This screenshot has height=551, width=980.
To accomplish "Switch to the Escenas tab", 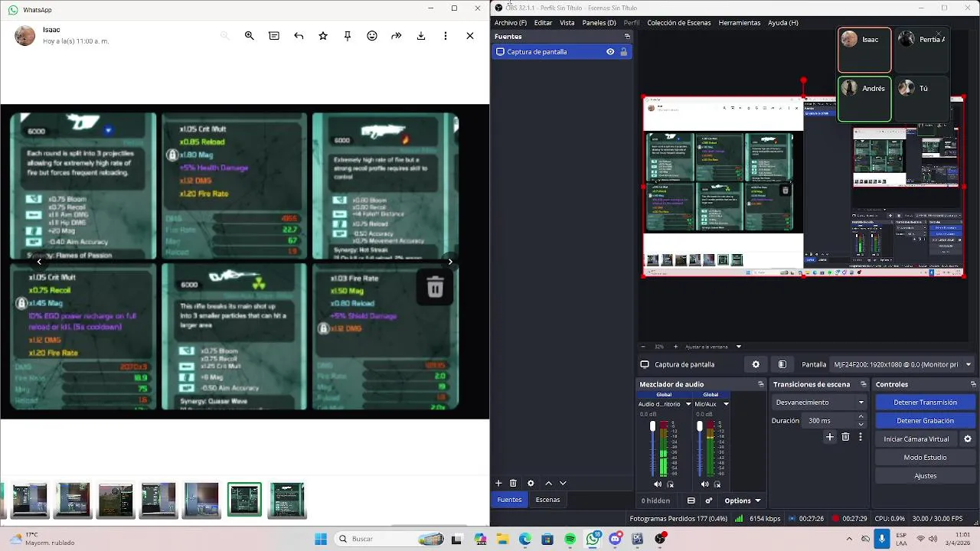I will pos(547,500).
